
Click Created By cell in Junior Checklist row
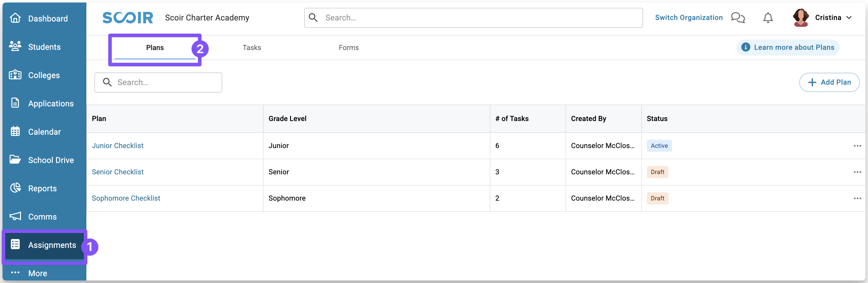click(x=603, y=146)
